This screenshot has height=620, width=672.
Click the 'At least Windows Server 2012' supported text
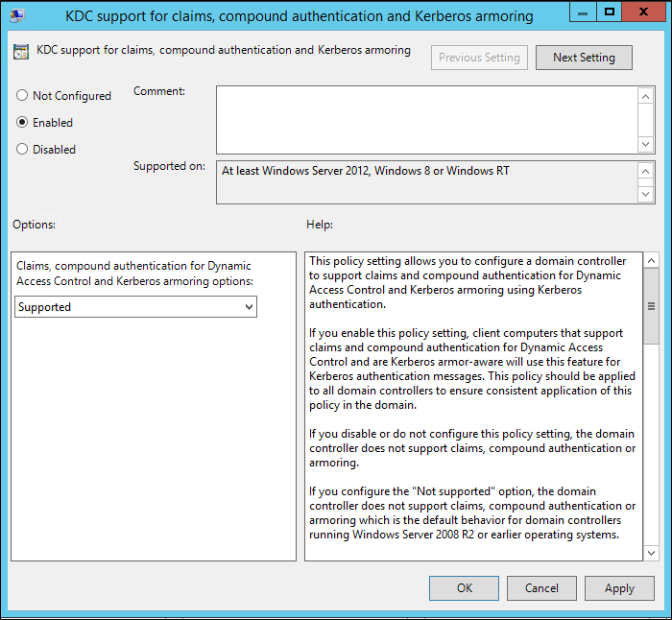pos(366,171)
